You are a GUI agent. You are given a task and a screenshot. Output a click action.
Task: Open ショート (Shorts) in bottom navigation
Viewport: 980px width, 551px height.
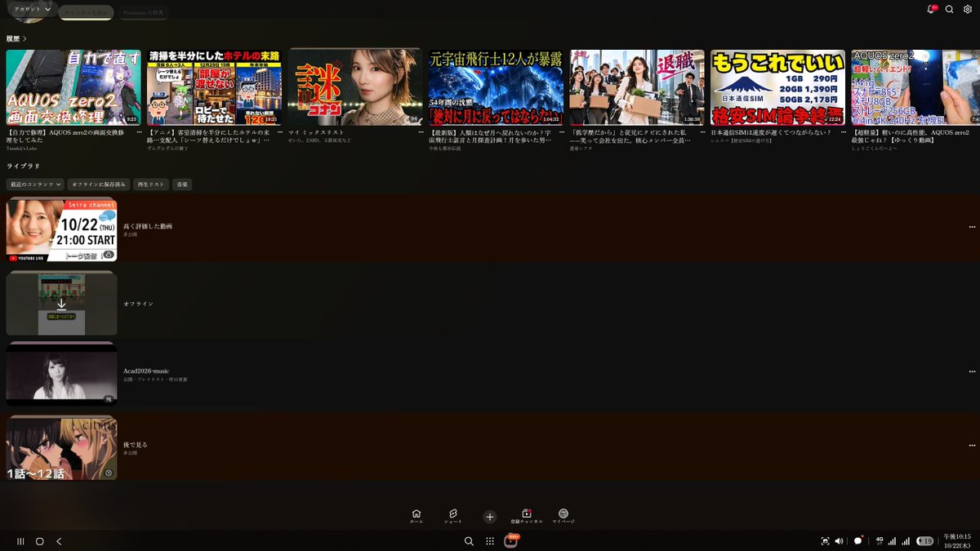pos(453,516)
